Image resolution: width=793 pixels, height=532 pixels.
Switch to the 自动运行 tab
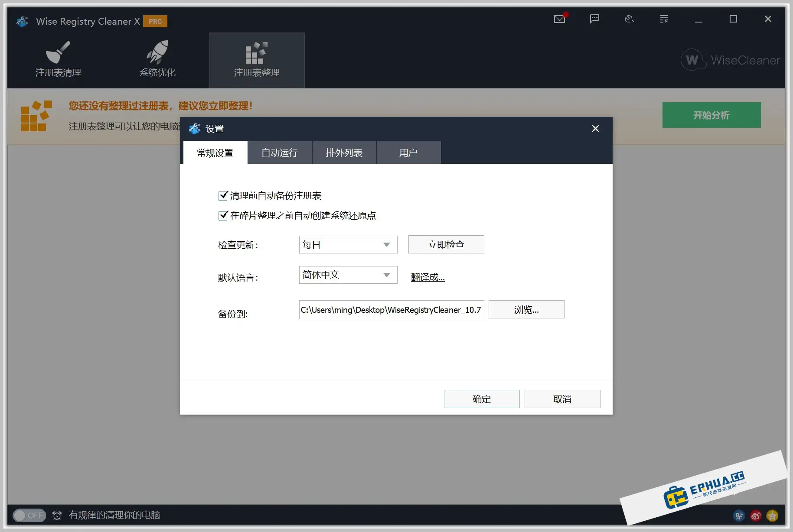tap(280, 152)
